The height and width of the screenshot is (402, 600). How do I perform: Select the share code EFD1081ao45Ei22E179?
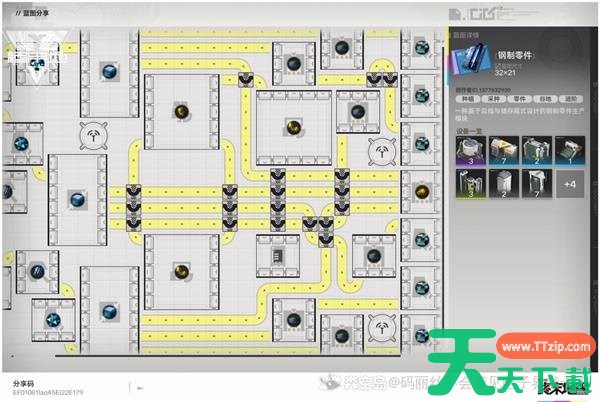(48, 392)
